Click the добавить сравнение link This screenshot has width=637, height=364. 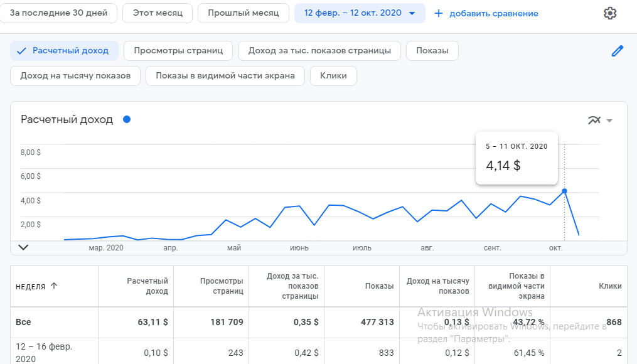click(493, 13)
